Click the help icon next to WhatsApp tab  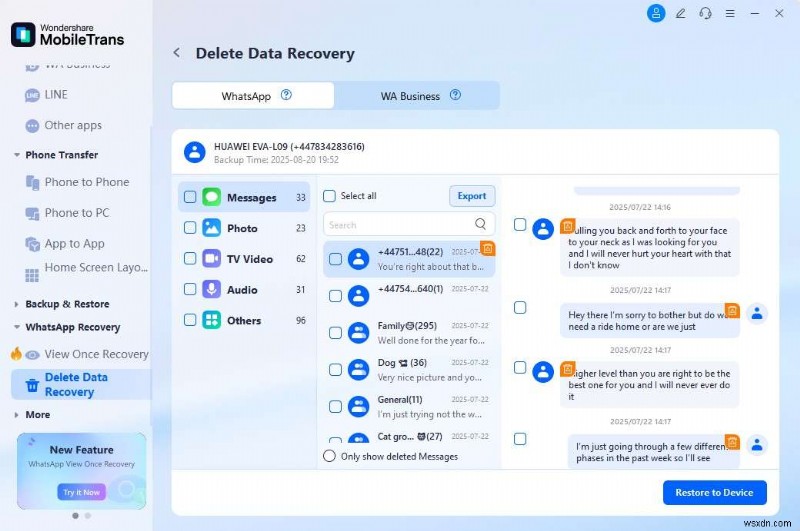[286, 95]
